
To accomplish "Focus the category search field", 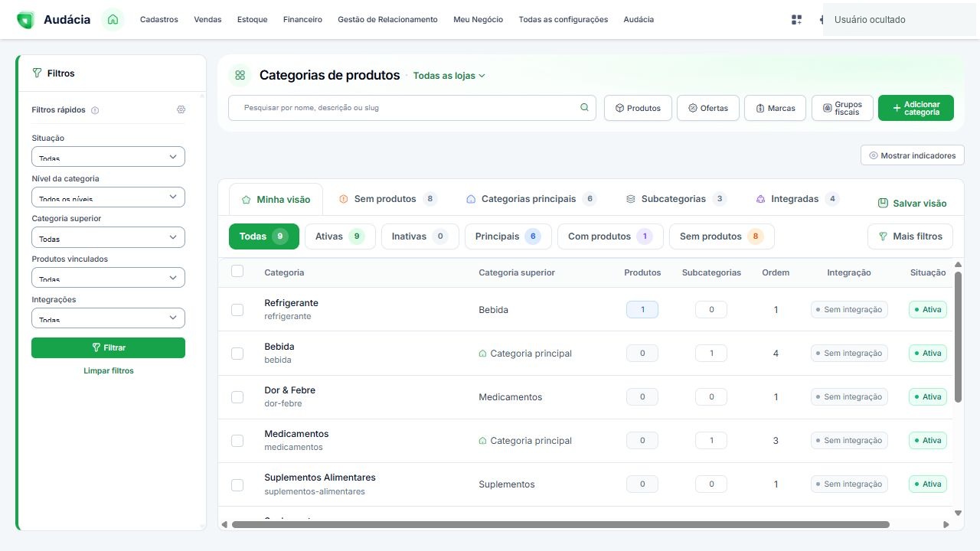I will pyautogui.click(x=412, y=108).
